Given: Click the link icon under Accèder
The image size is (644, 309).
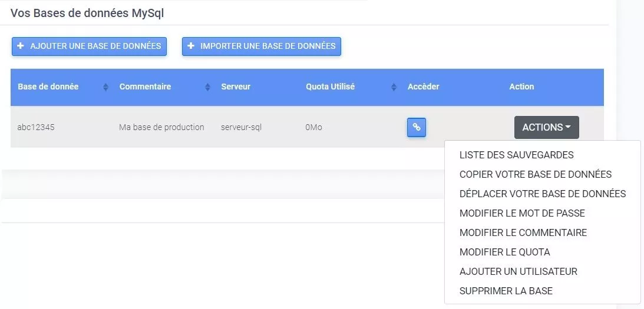Looking at the screenshot, I should [416, 127].
